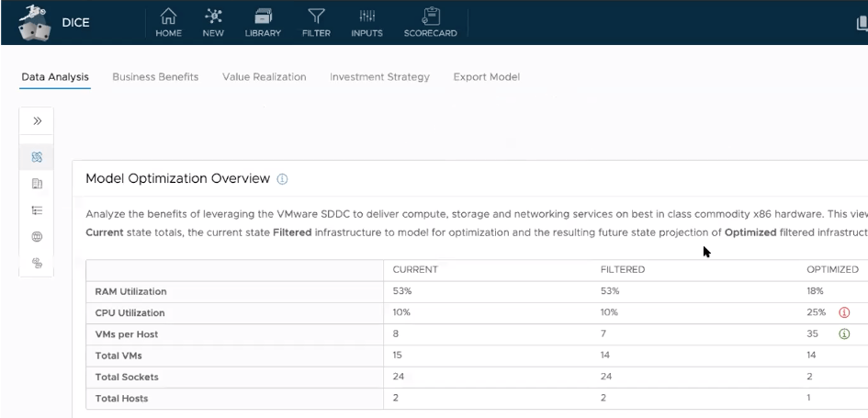Open the Investment Strategy tab
Viewport: 868px width, 418px height.
(379, 77)
